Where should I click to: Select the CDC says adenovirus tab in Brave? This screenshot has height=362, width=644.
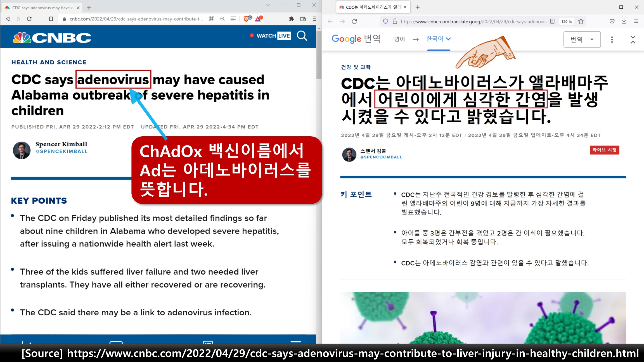(42, 8)
